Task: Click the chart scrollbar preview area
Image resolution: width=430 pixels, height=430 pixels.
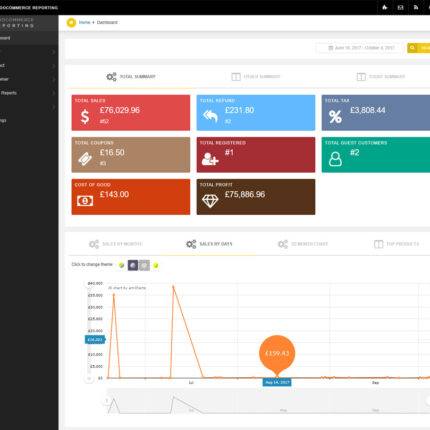Action: coord(268,401)
